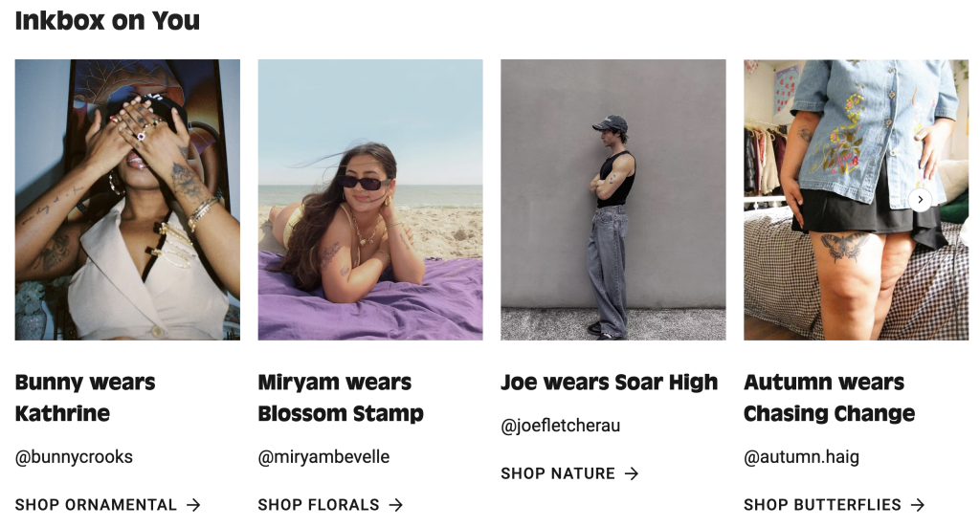
Task: Click the arrow beside Shop Butterflies
Action: [918, 505]
